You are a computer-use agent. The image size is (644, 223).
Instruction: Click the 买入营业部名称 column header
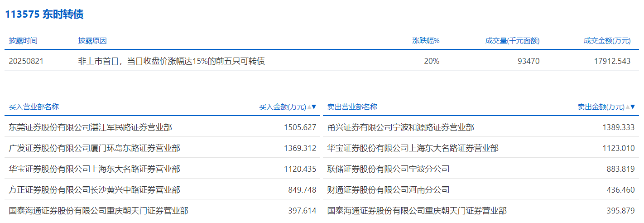[x=34, y=107]
